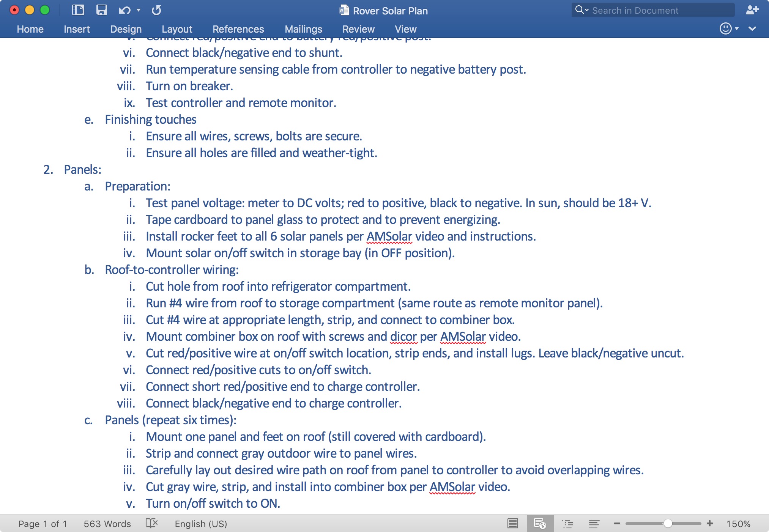Screen dimensions: 769x532
Task: Open the Insert tab
Action: (77, 29)
